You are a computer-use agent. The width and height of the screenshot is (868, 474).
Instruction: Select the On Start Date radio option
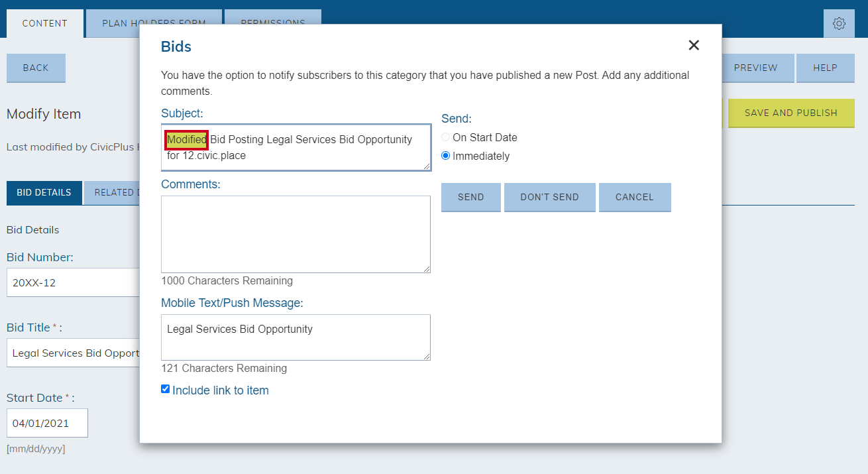click(446, 138)
